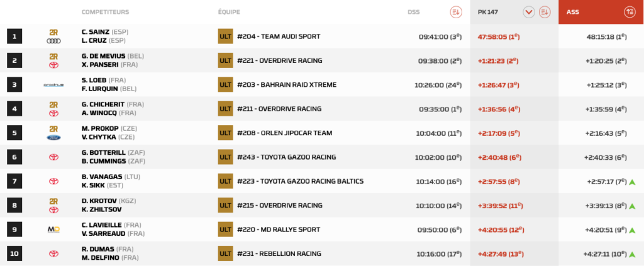
Task: Click the Ford logo beside M. Prokop
Action: point(53,137)
